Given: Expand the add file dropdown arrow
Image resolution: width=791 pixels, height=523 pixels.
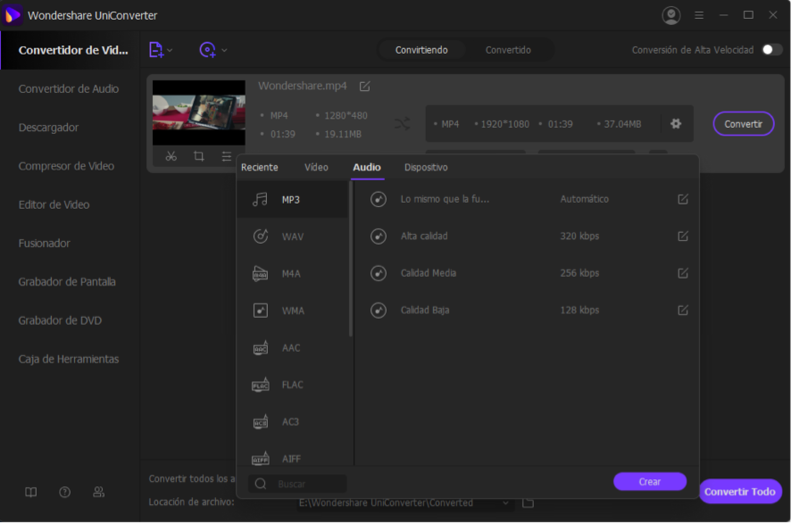Looking at the screenshot, I should pos(170,50).
